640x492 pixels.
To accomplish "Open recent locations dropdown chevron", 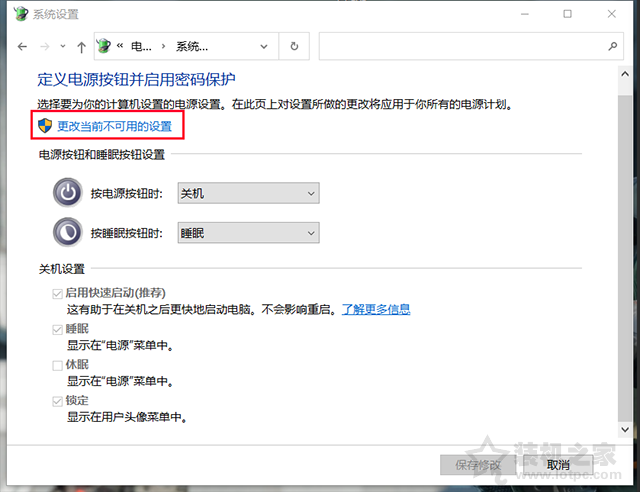I will coord(62,46).
